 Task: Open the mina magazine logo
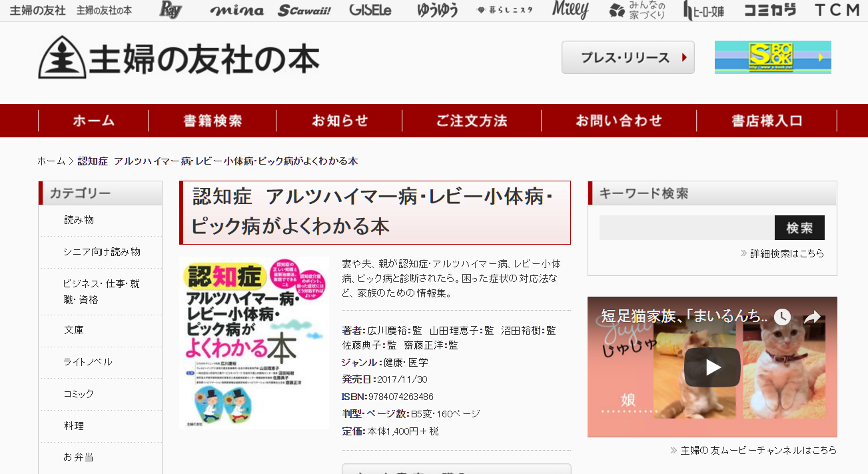pyautogui.click(x=236, y=10)
